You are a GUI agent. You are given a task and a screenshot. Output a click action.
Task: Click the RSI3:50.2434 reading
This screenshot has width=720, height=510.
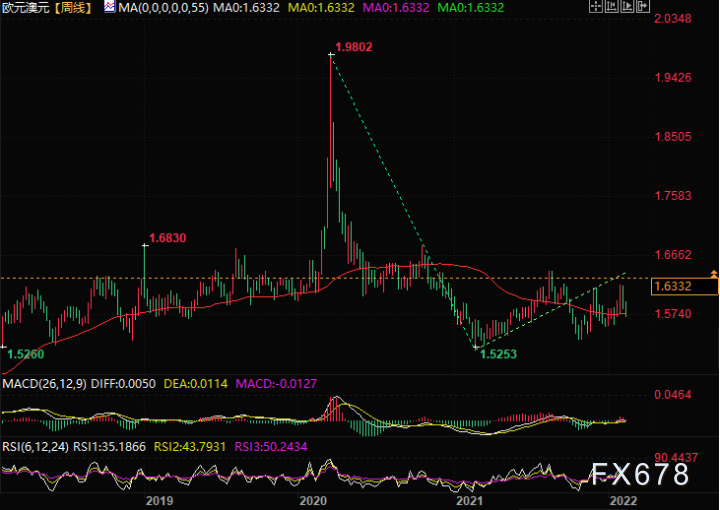(x=271, y=447)
